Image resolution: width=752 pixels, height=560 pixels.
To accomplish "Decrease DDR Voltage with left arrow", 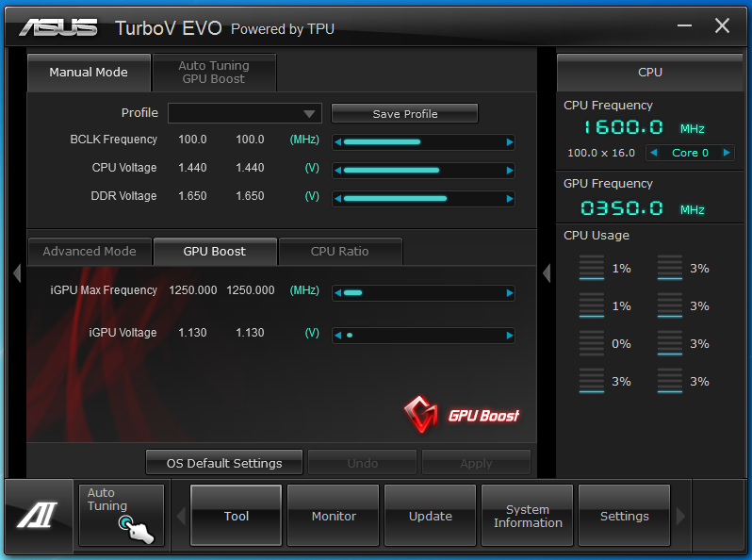I will pyautogui.click(x=338, y=199).
